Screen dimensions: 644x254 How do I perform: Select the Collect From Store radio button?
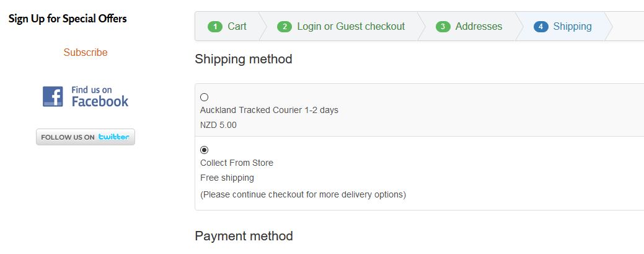205,150
